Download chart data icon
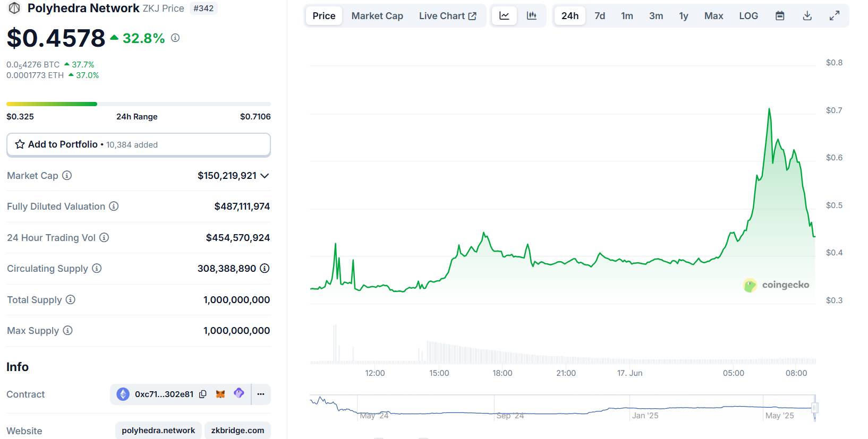The image size is (868, 439). [x=807, y=16]
